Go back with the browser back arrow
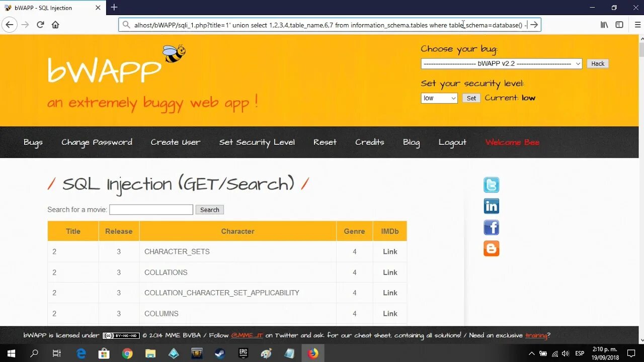The image size is (644, 362). 10,25
